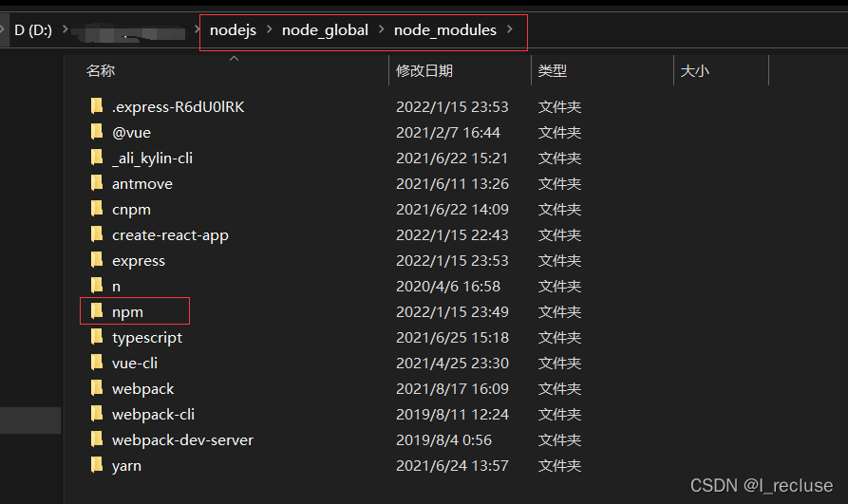Click the date 2020/4/6 16:58
The image size is (848, 504).
tap(448, 286)
